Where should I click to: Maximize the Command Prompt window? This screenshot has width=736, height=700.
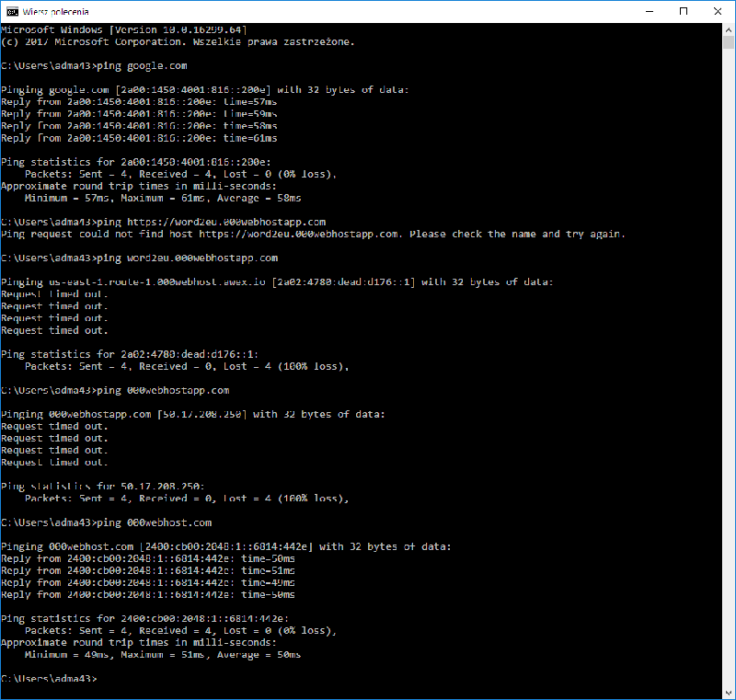click(x=683, y=11)
